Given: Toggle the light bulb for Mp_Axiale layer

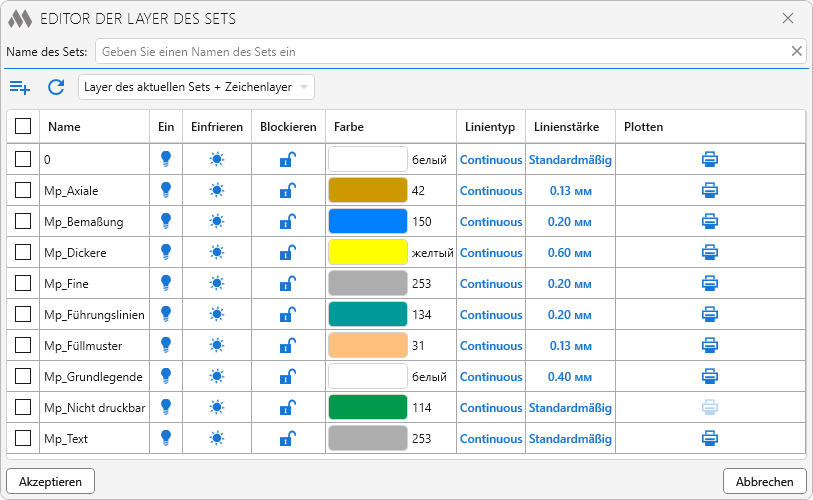Looking at the screenshot, I should pyautogui.click(x=166, y=190).
